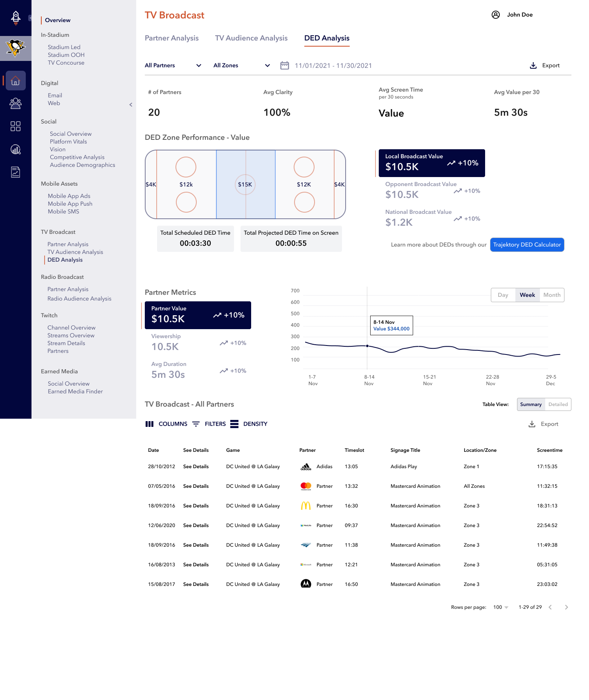Switch to TV Audience Analysis tab
The image size is (589, 700).
pos(251,38)
